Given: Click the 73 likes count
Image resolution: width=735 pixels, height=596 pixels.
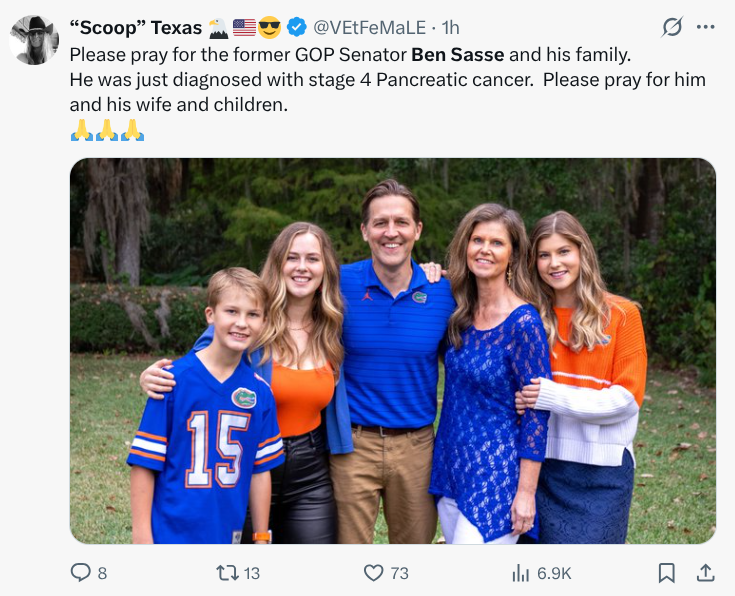Looking at the screenshot, I should [x=399, y=573].
